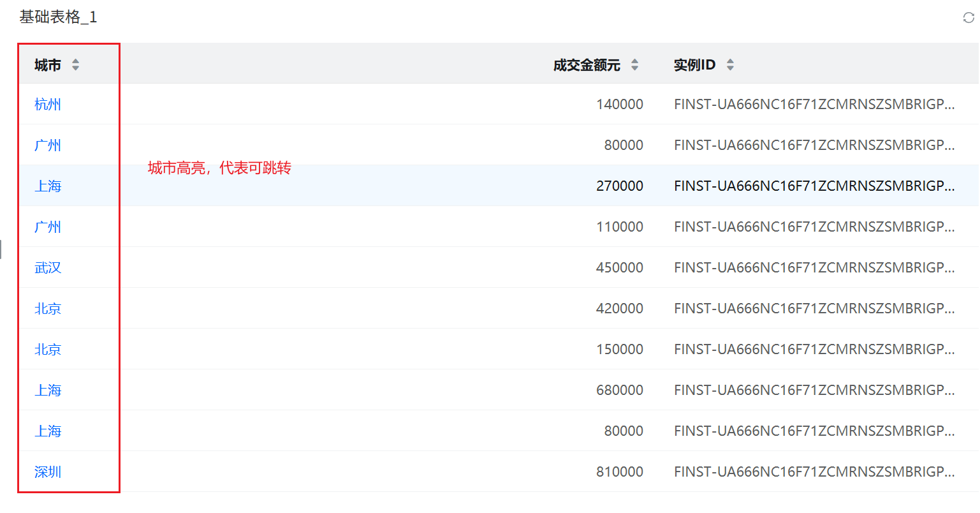Open the 广州 link in the 110000 row
The width and height of the screenshot is (980, 513).
(x=48, y=227)
